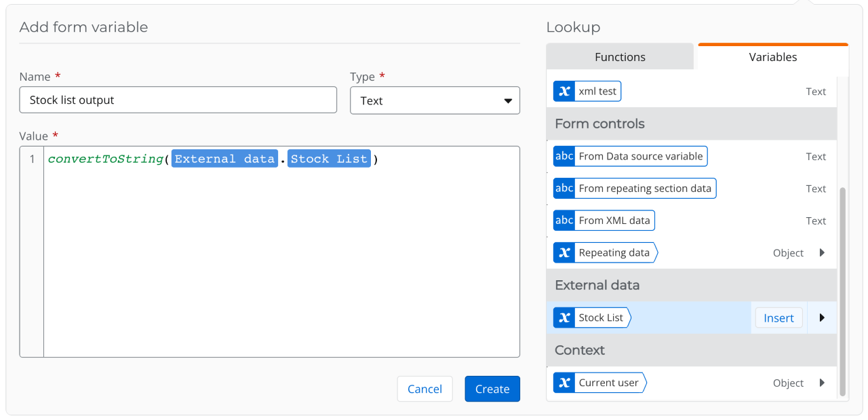Cancel adding the form variable

point(425,389)
